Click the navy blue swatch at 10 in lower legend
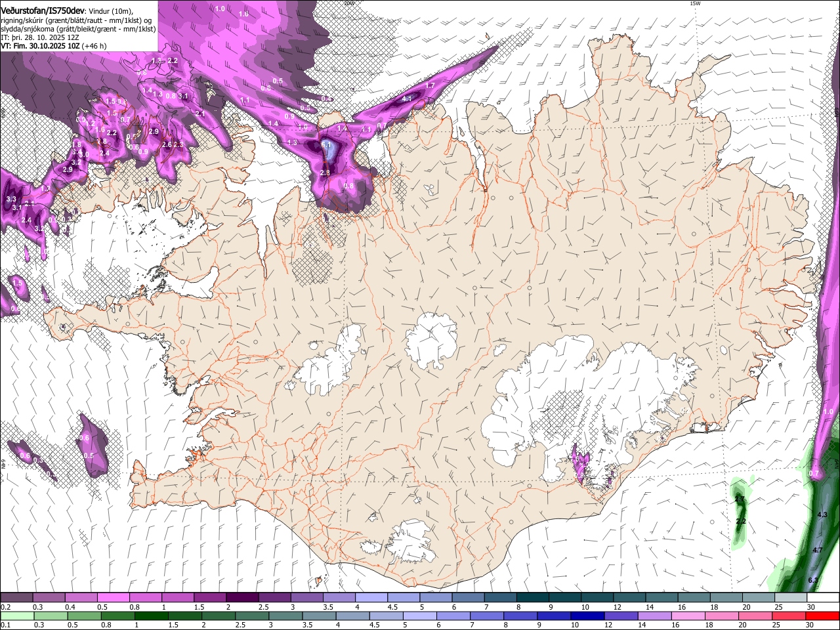This screenshot has width=840, height=630. click(x=586, y=616)
